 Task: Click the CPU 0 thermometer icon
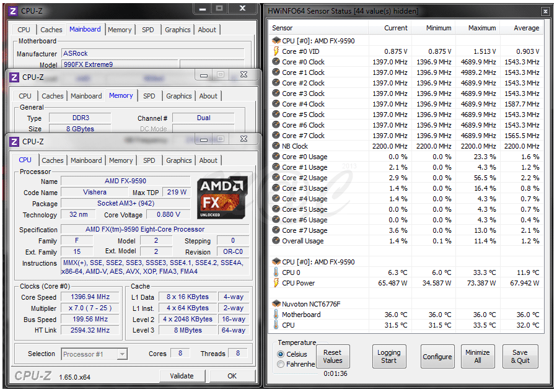[x=276, y=272]
